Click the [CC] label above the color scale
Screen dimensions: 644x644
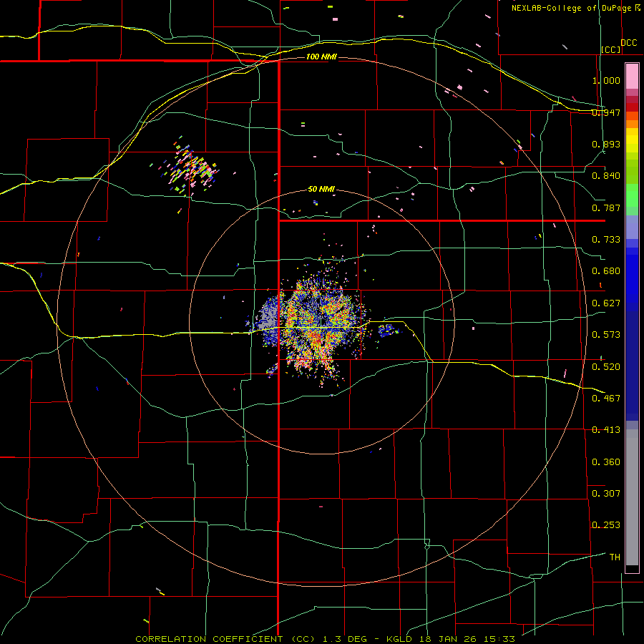click(610, 49)
